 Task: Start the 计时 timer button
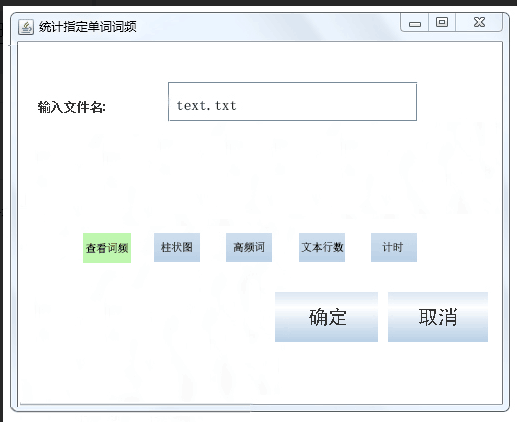[x=394, y=247]
